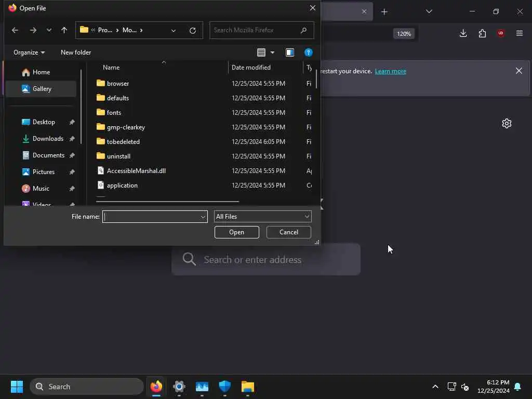
Task: Open a new tab in Firefox
Action: point(384,12)
